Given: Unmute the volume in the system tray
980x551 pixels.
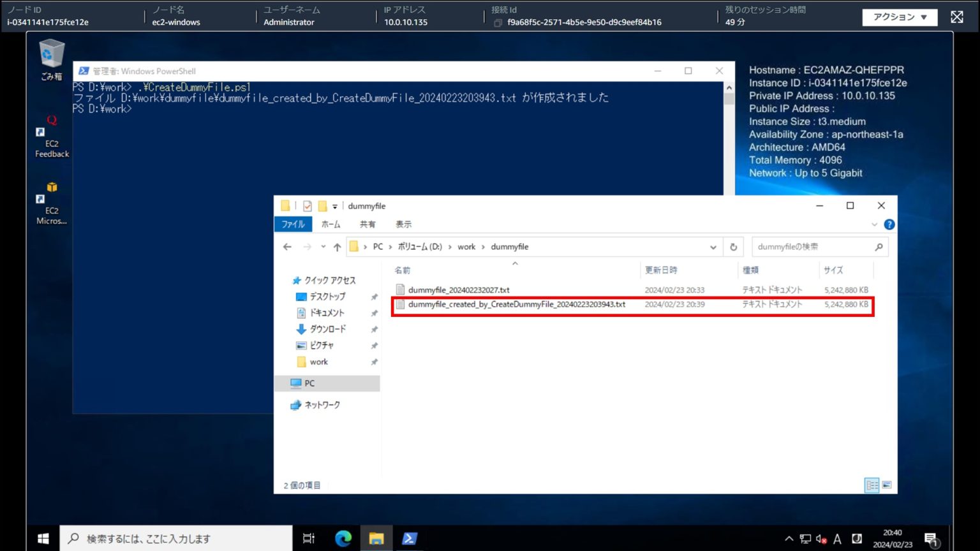Looking at the screenshot, I should [822, 538].
